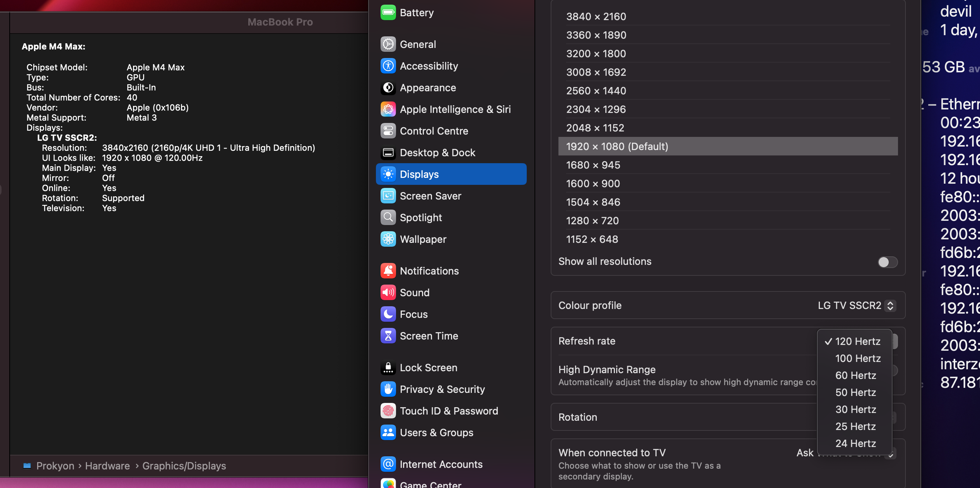Toggle Show all resolutions
This screenshot has width=980, height=488.
[887, 262]
